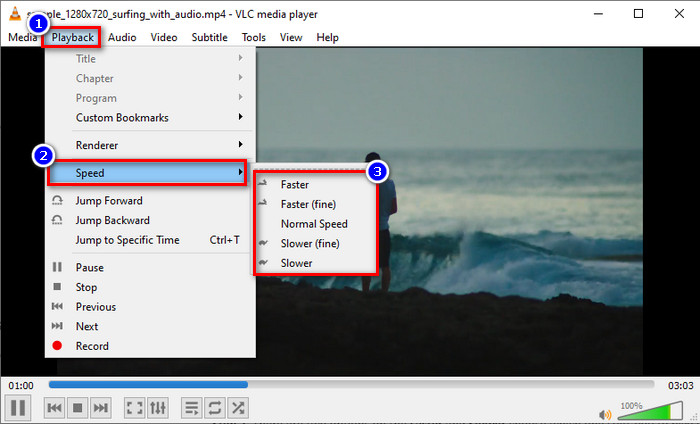The image size is (700, 424).
Task: Open the Subtitle menu
Action: click(x=209, y=37)
